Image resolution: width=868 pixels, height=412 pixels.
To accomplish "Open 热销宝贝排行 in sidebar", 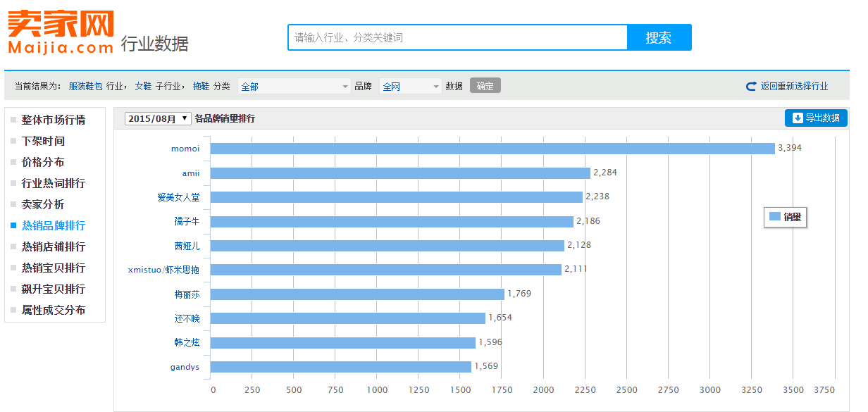I will point(54,268).
